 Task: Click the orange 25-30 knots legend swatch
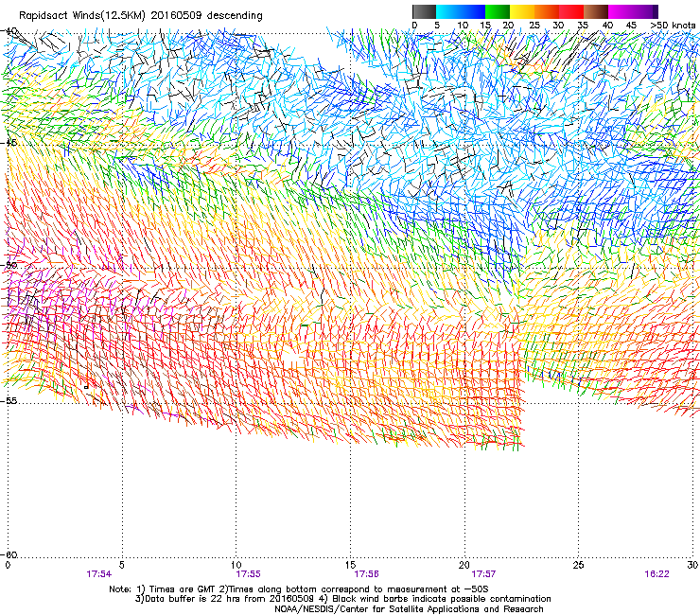(547, 11)
